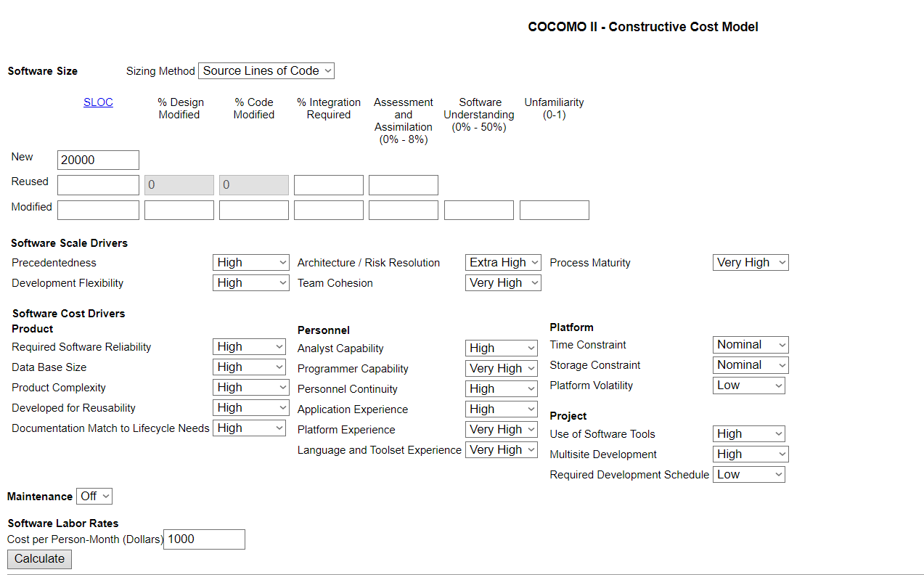This screenshot has height=575, width=924.
Task: Open the Precedentedness dropdown
Action: [x=251, y=263]
